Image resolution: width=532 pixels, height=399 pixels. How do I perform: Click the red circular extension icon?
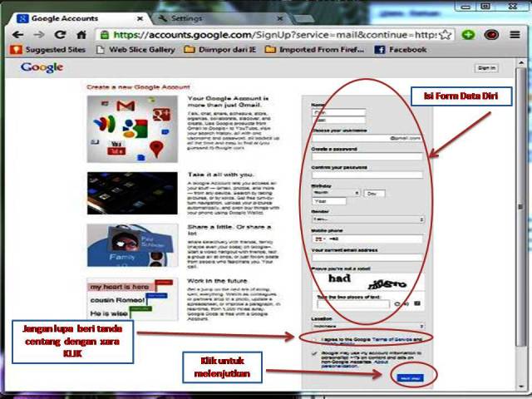[491, 35]
